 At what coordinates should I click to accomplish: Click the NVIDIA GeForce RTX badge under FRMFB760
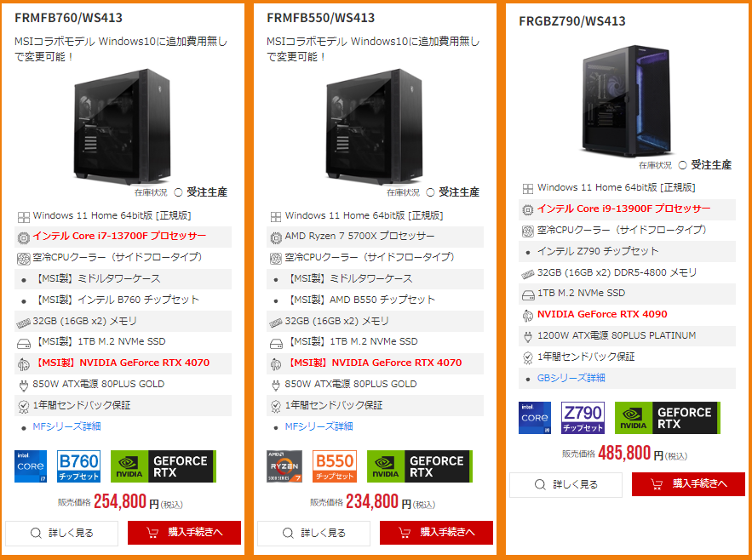164,466
